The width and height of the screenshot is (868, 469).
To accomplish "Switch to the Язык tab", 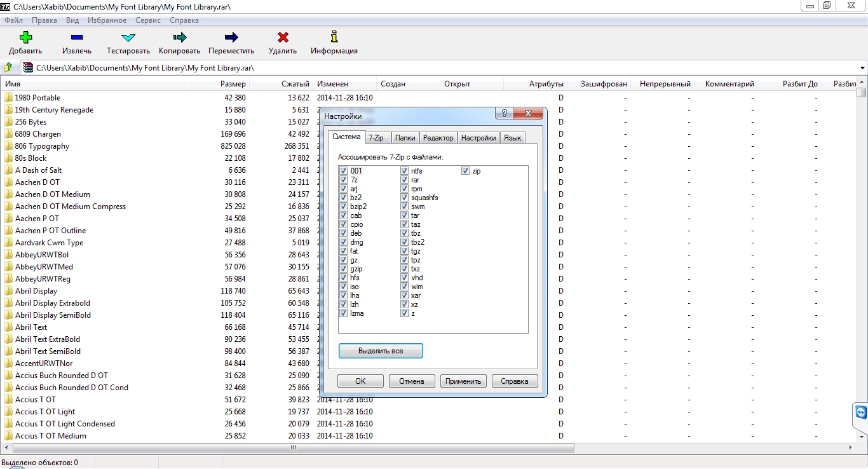I will 512,137.
